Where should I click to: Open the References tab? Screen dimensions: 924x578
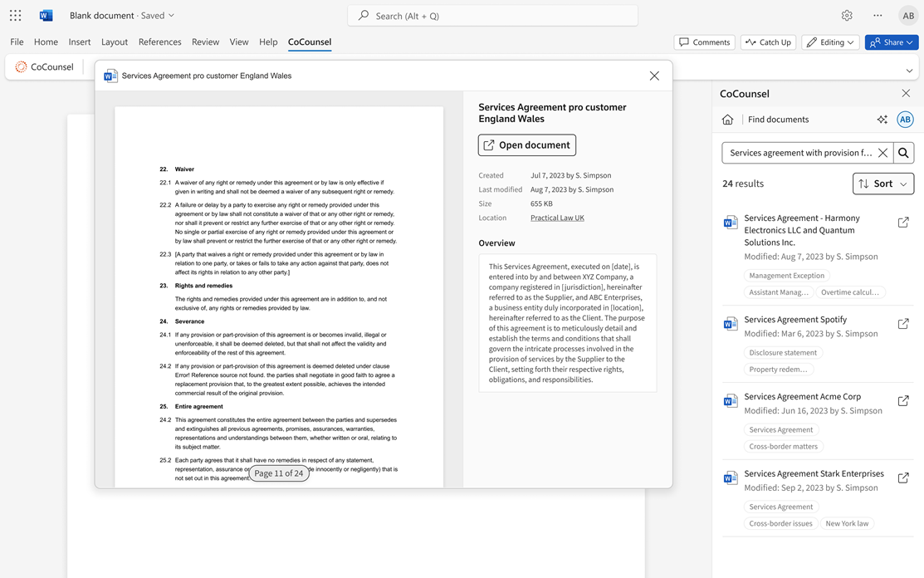tap(159, 42)
